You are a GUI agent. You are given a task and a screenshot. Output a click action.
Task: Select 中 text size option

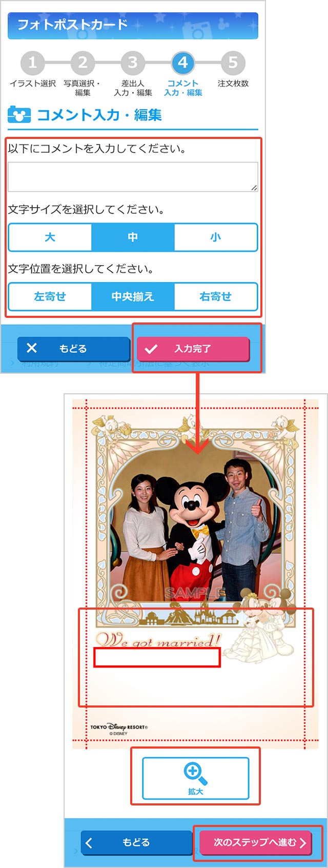133,237
